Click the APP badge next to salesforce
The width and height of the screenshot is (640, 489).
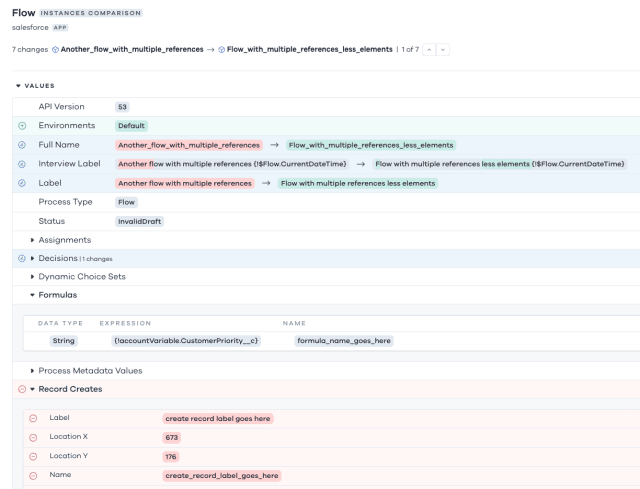[x=59, y=28]
